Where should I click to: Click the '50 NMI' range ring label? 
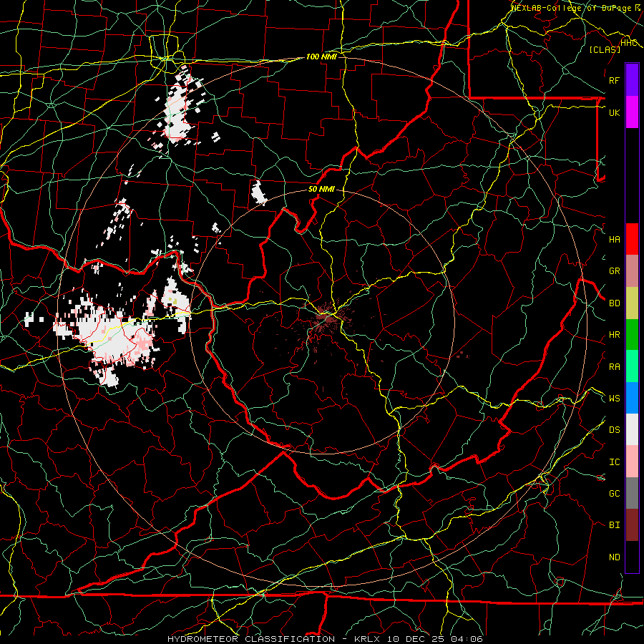[321, 190]
